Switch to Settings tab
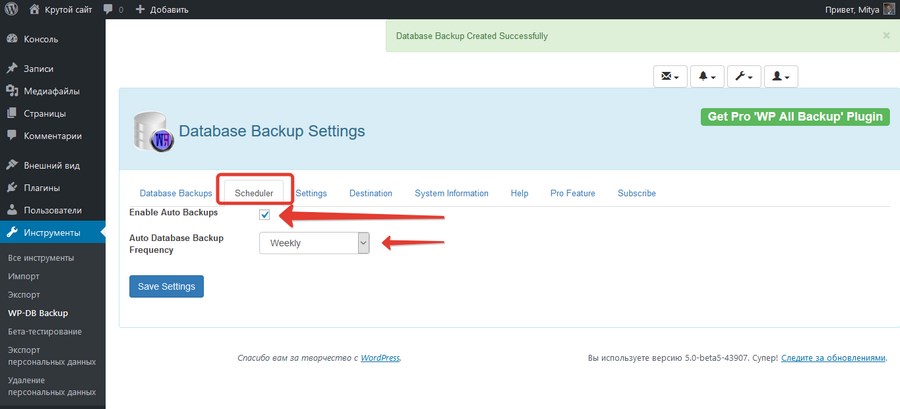The image size is (900, 409). click(311, 193)
